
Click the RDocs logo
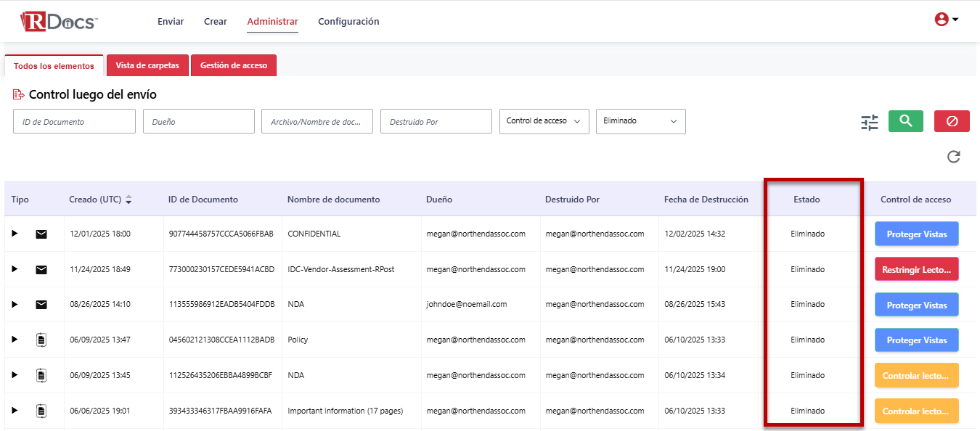pyautogui.click(x=59, y=22)
